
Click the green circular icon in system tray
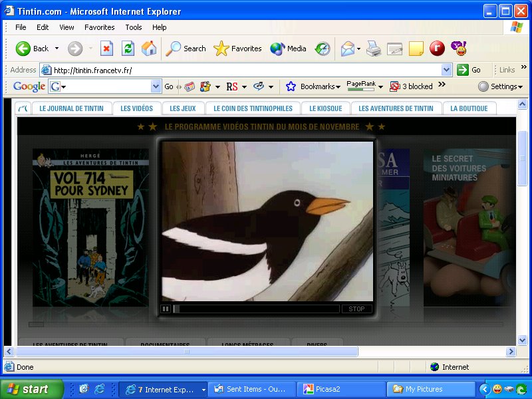(x=521, y=389)
